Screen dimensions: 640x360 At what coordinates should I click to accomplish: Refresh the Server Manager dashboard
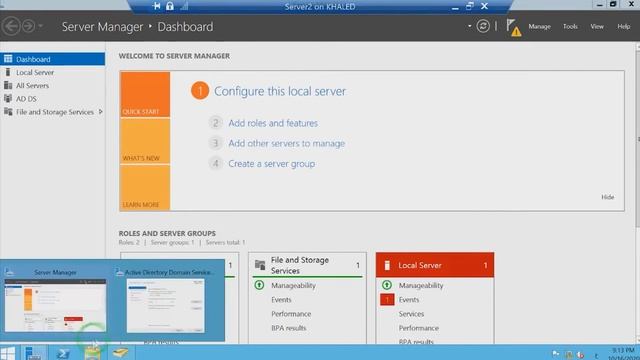pos(483,26)
